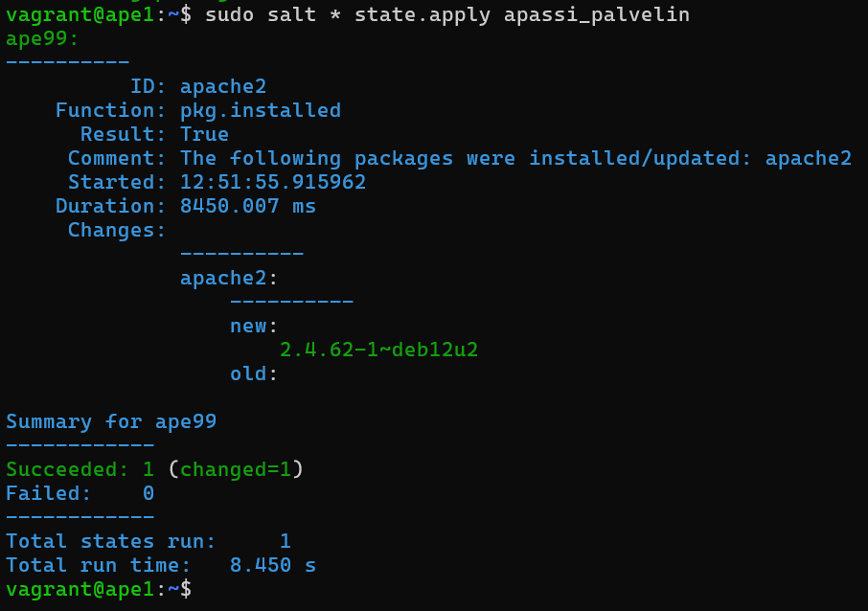The width and height of the screenshot is (868, 611).
Task: Click the 'Succeeded: 1' text
Action: (80, 469)
